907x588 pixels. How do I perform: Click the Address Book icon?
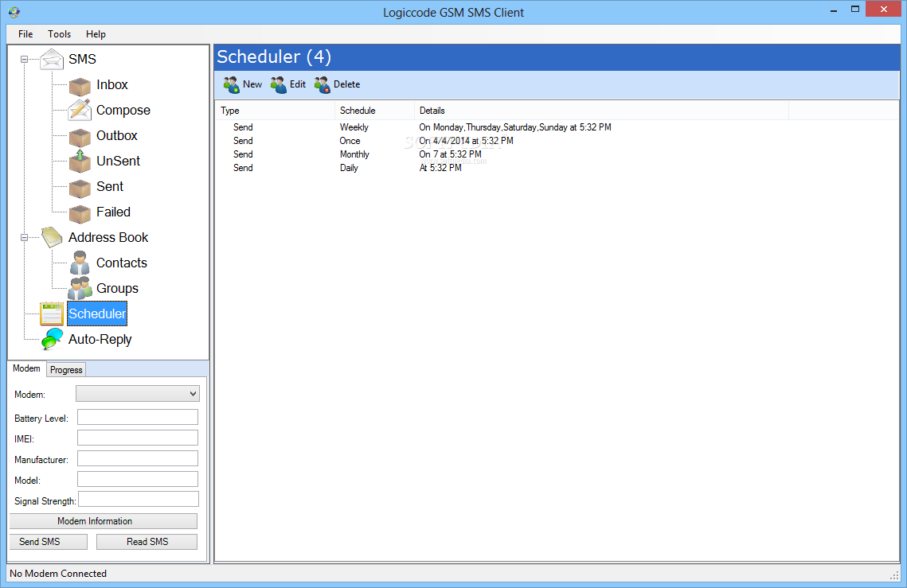[x=52, y=237]
